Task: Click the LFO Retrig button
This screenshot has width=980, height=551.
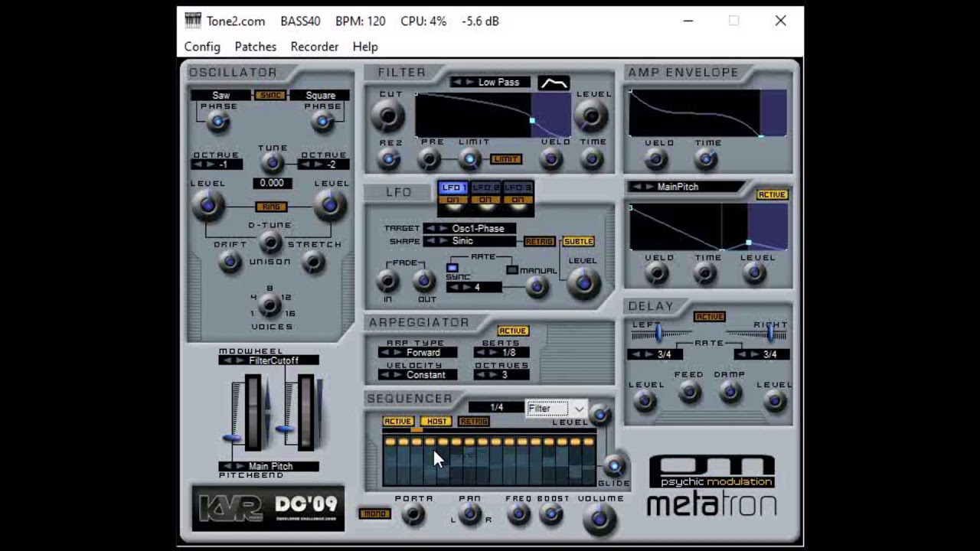Action: 539,241
